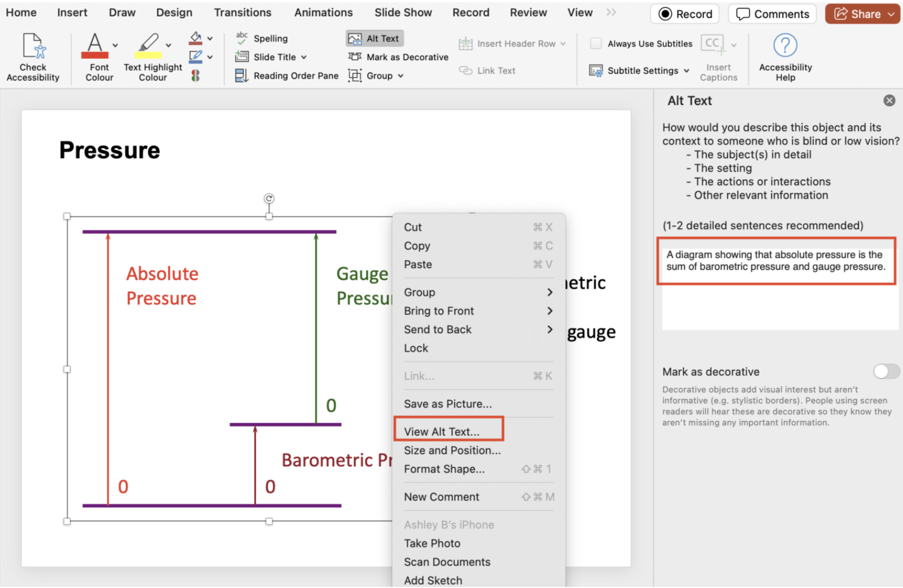Select the Pressure slide title
The image size is (903, 588).
point(109,150)
